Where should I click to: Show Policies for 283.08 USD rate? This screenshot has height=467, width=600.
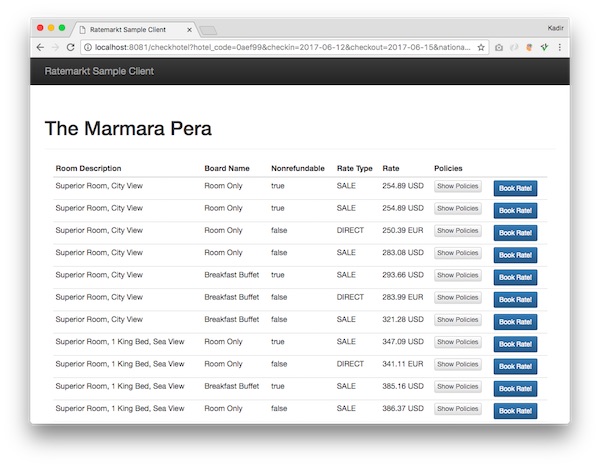click(x=458, y=253)
